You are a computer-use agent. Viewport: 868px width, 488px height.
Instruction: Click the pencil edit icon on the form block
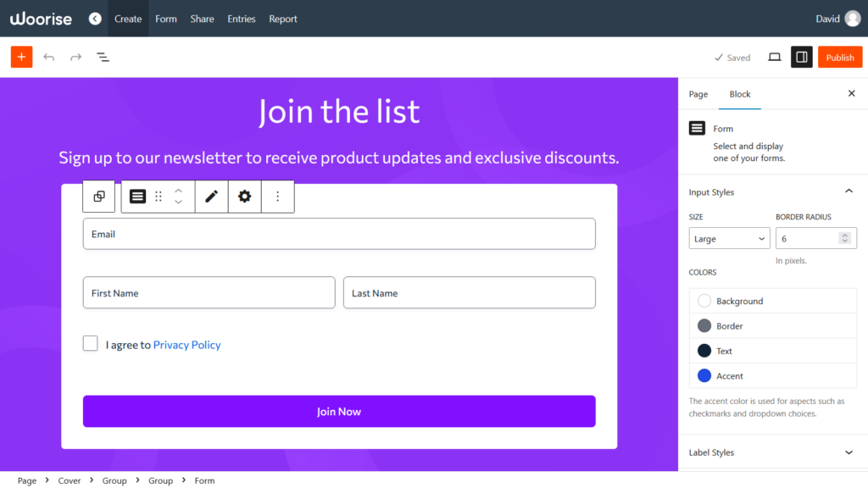coord(211,196)
